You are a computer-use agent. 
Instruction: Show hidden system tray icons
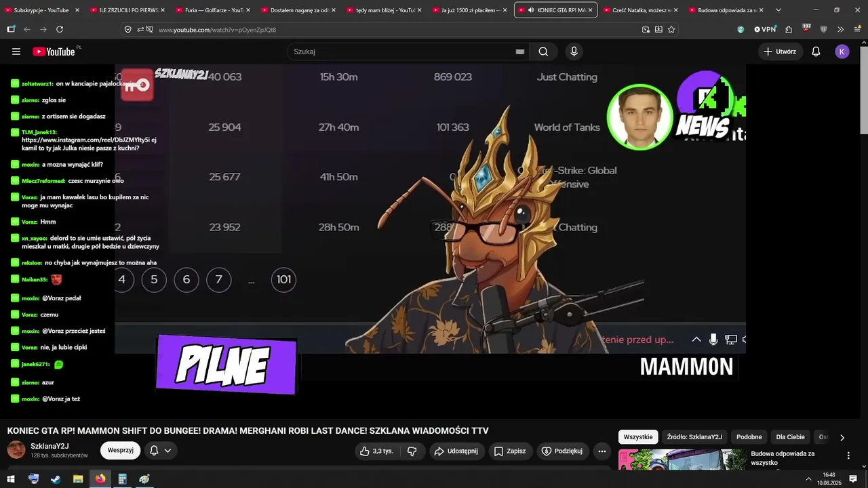808,479
